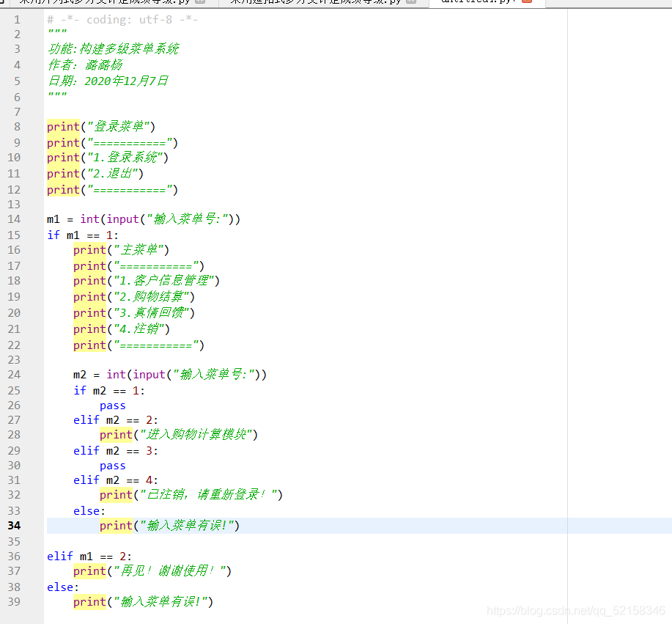Click line number 39 in the gutter

[14, 602]
